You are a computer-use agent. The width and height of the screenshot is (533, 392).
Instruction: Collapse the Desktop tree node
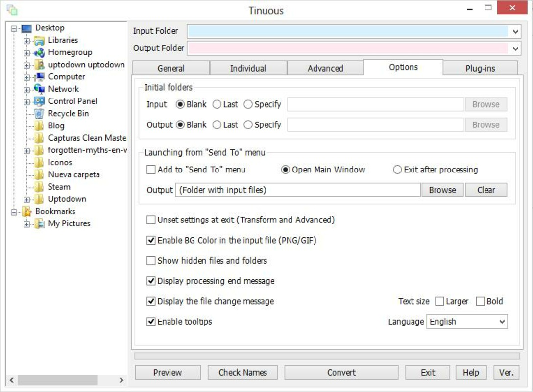(x=14, y=29)
